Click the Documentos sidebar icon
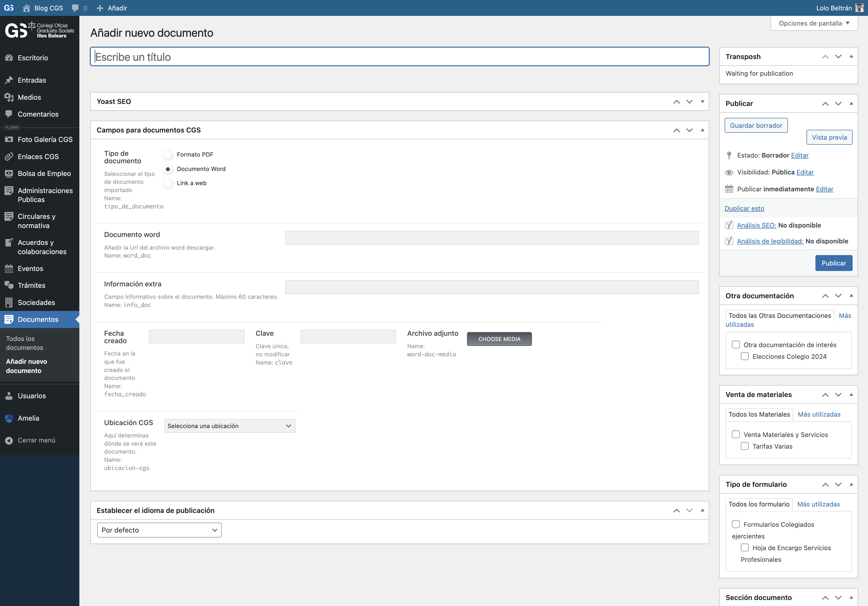The image size is (868, 606). click(9, 319)
